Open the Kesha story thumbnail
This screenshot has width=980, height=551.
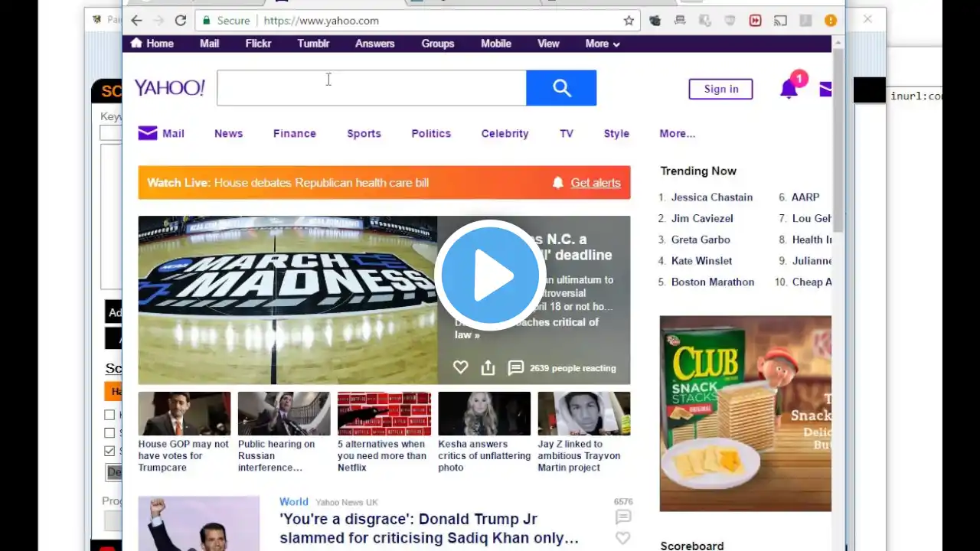(x=484, y=413)
